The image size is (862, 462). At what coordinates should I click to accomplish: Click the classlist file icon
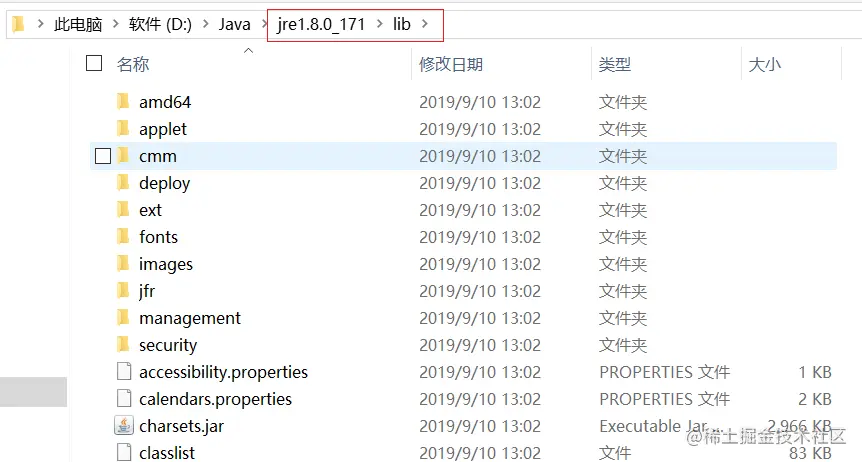click(x=124, y=452)
